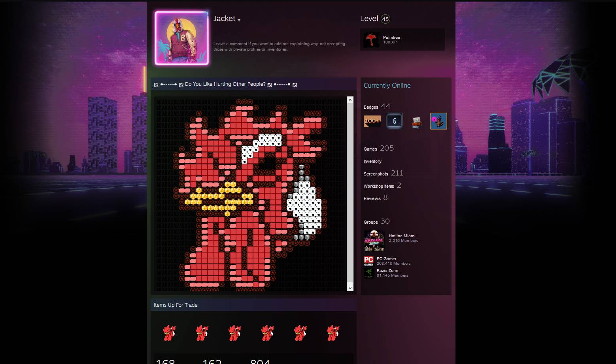Click the PC Gamer group icon
Image resolution: width=616 pixels, height=364 pixels.
tap(368, 260)
